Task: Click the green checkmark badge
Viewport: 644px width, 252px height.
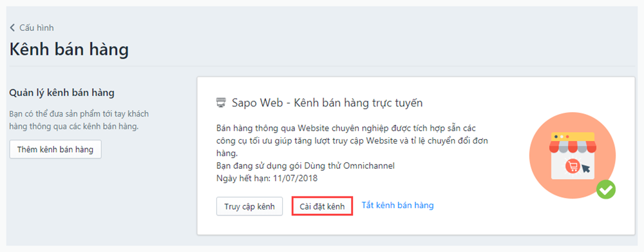Action: (x=606, y=189)
